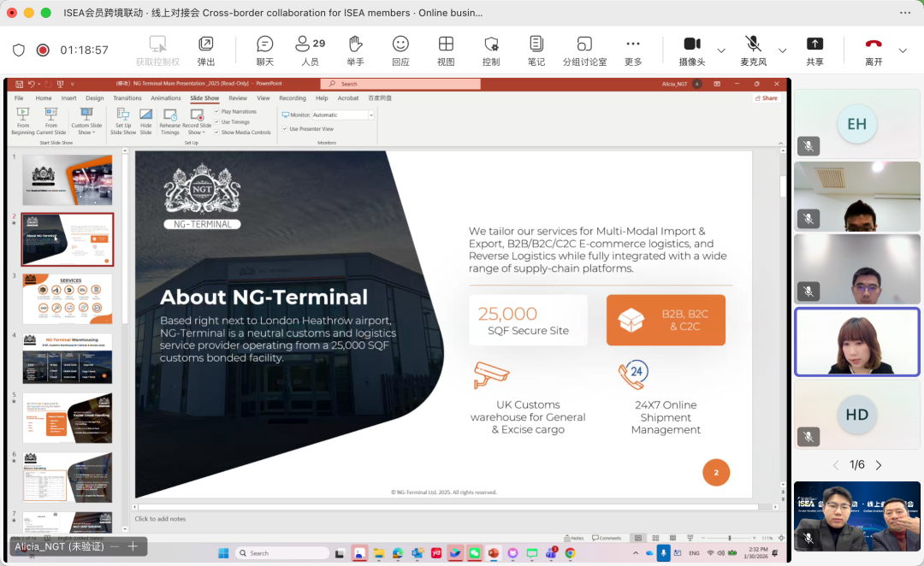Select slide 1 thumbnail
Viewport: 924px width, 566px height.
click(x=68, y=180)
